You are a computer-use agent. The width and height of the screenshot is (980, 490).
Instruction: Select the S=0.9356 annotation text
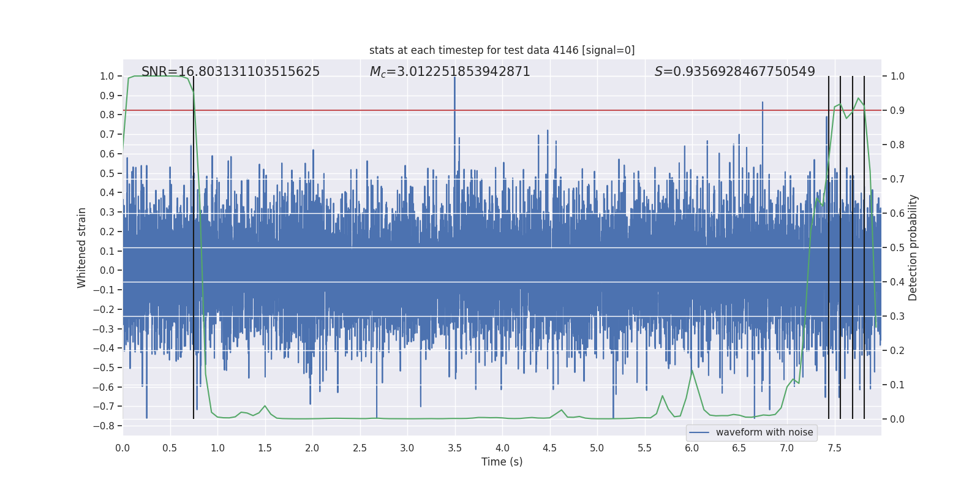click(x=734, y=72)
